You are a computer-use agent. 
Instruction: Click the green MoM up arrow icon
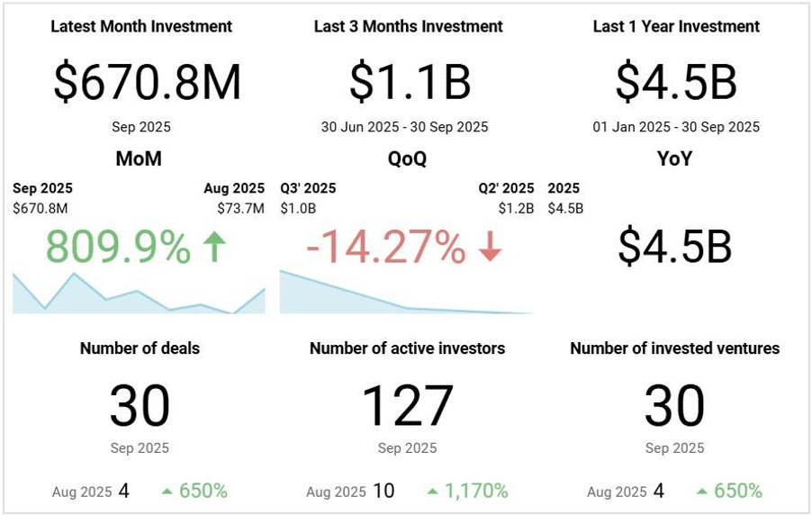click(x=213, y=247)
